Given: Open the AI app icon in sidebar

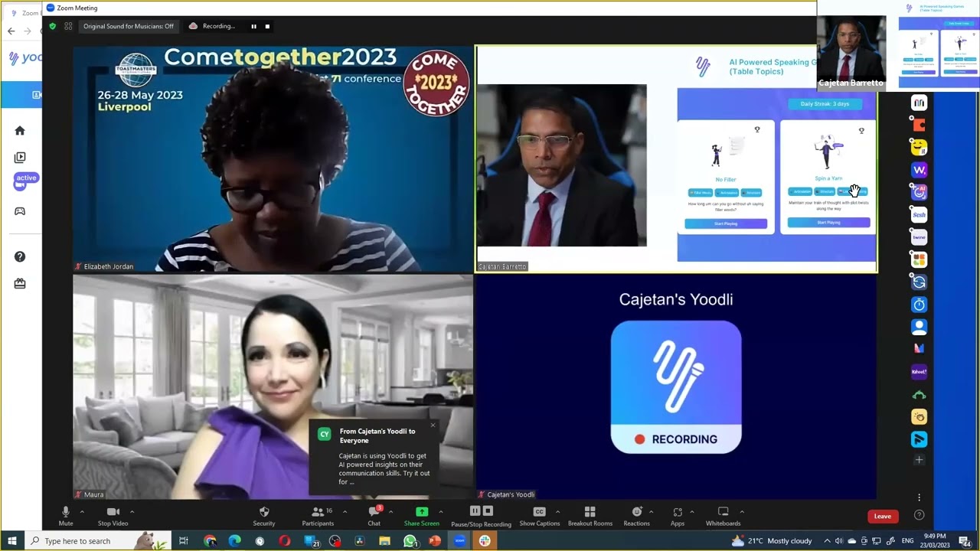Looking at the screenshot, I should click(920, 192).
